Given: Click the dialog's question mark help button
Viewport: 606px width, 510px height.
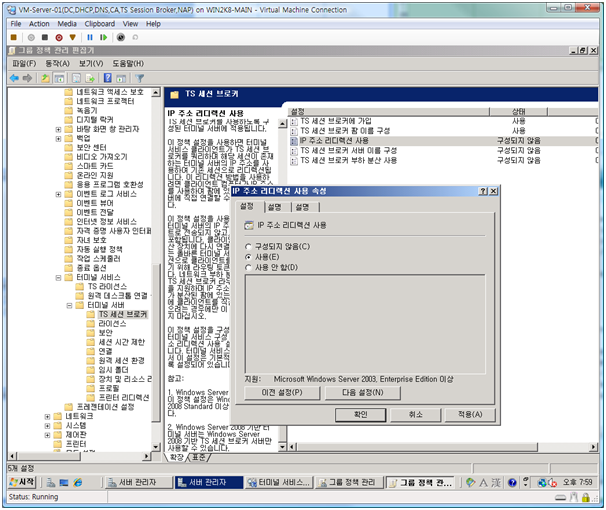Looking at the screenshot, I should (483, 191).
